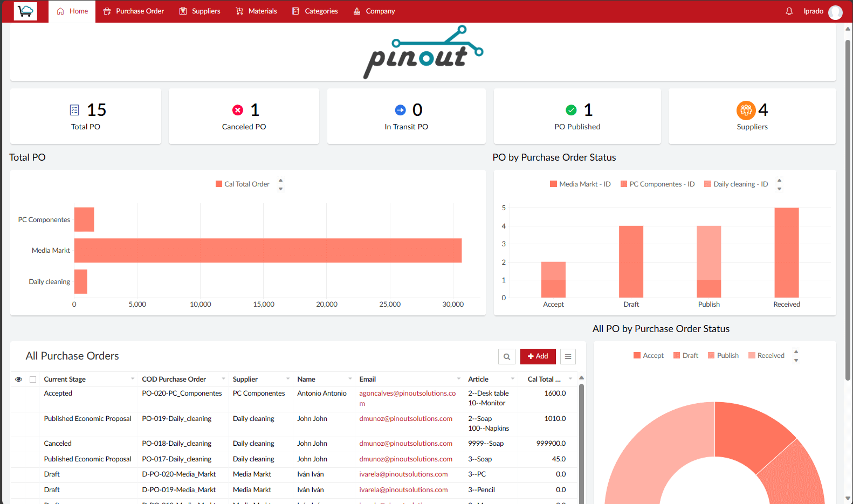This screenshot has width=853, height=504.
Task: Toggle PC Componentes - ID legend series
Action: coord(657,184)
